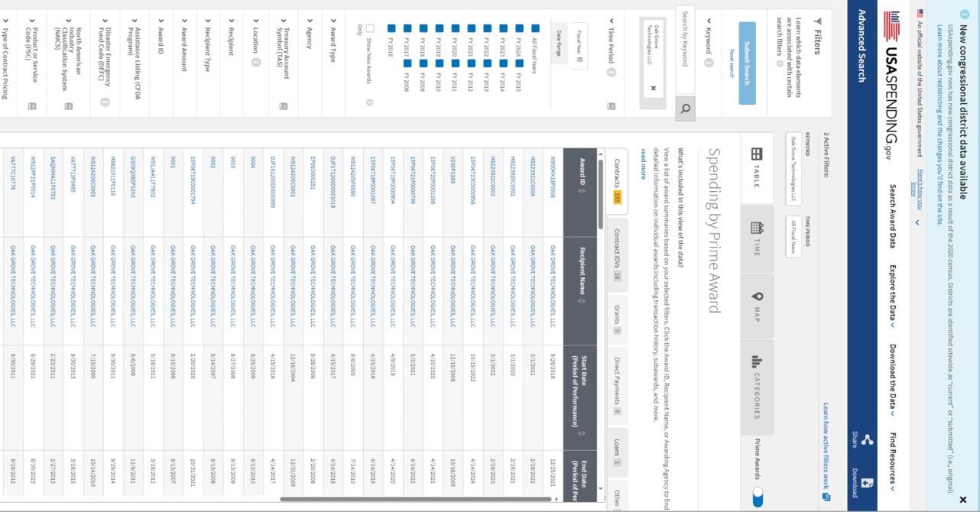Open the Find Resources dropdown menu
980x512 pixels.
[892, 463]
